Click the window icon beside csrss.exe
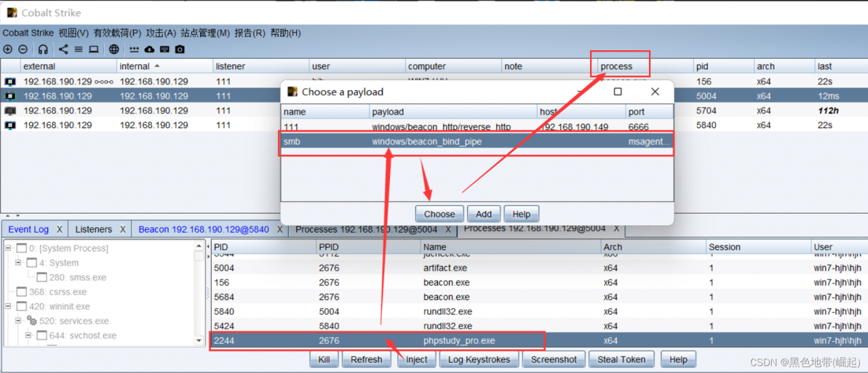Viewport: 868px width, 373px height. tap(22, 292)
